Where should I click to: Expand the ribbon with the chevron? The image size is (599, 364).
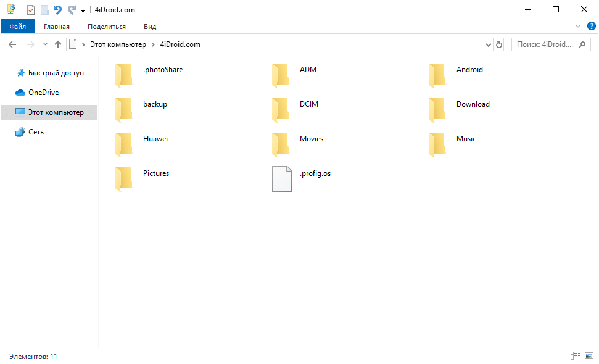tap(578, 27)
